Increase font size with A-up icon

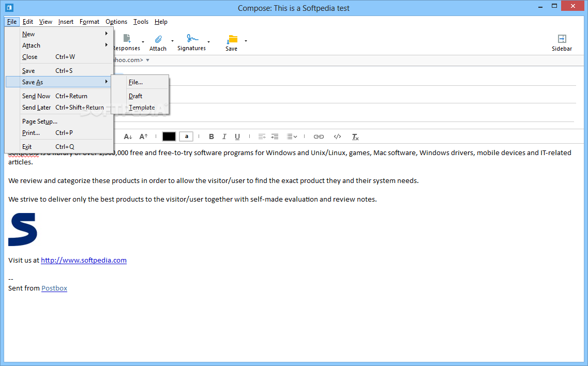tap(144, 136)
